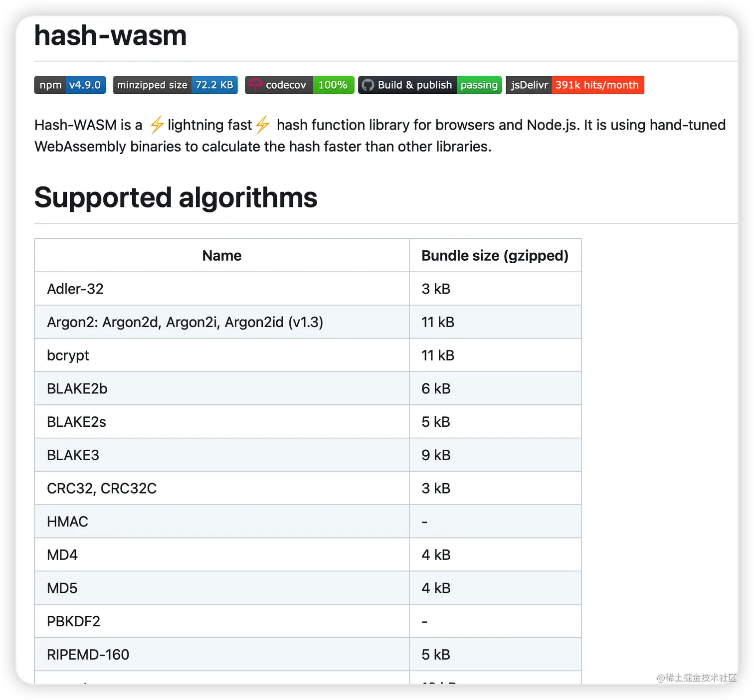Screen dimensions: 754x700
Task: Click the GitHub logo in Build badge
Action: click(368, 85)
